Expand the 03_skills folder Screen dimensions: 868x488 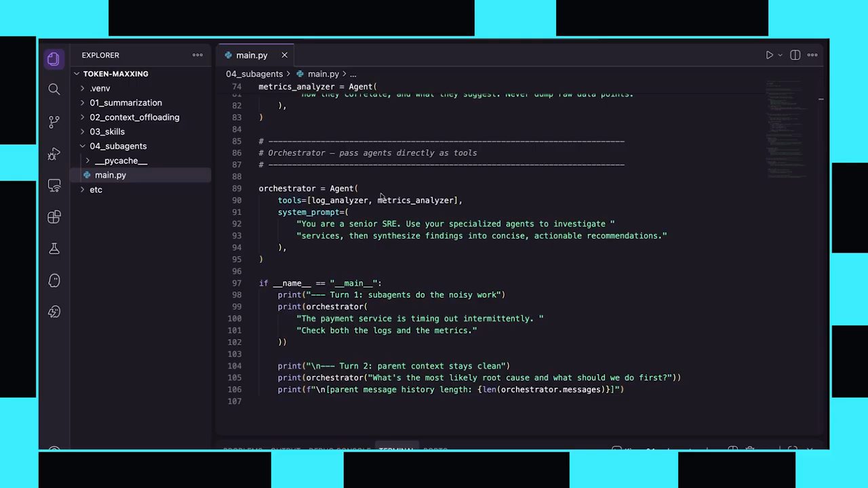[82, 131]
